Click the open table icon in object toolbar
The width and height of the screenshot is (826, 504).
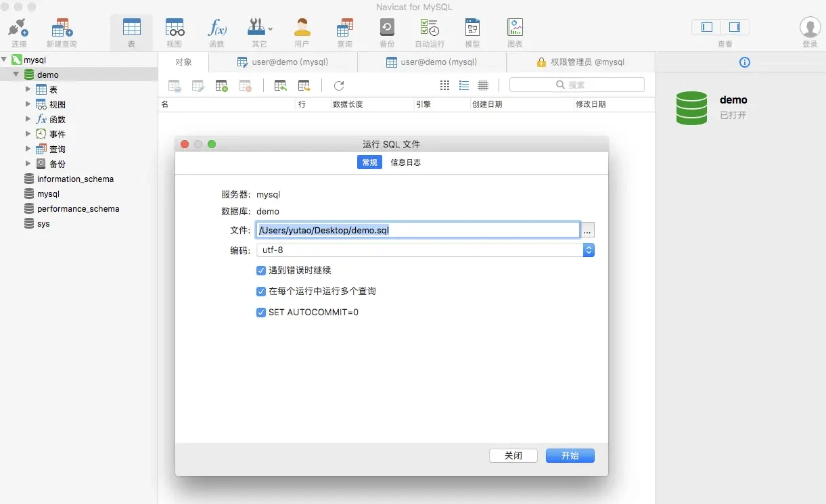(175, 86)
